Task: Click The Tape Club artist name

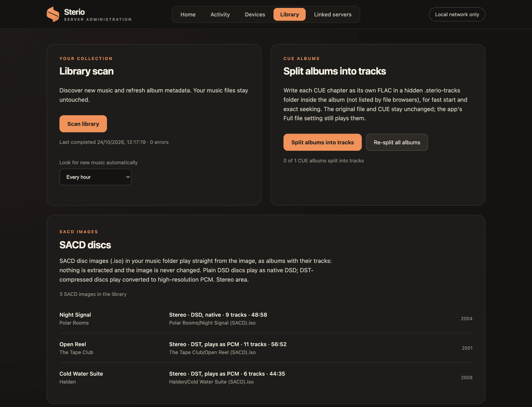Action: 76,352
